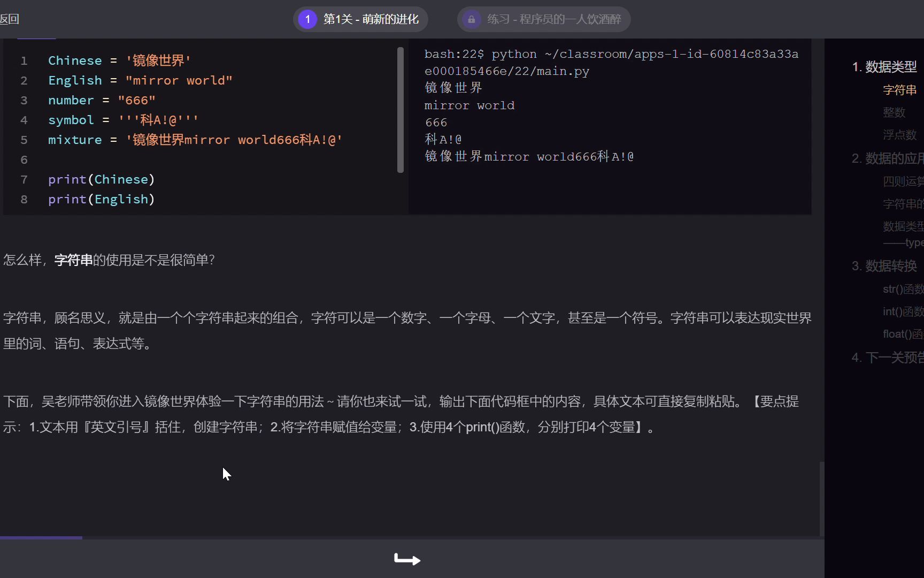The height and width of the screenshot is (578, 924).
Task: Select the 练习 - 程序员的一人饮酒醉 tab
Action: (553, 19)
